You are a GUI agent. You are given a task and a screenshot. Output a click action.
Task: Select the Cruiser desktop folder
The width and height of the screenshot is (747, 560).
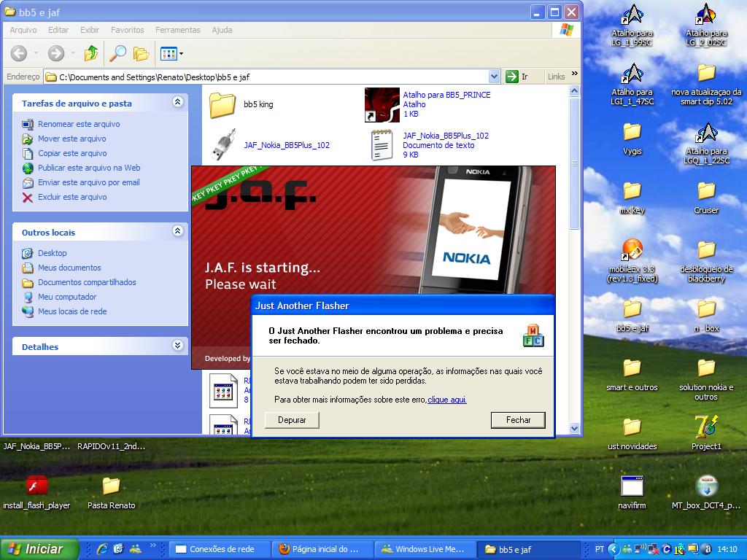click(706, 198)
